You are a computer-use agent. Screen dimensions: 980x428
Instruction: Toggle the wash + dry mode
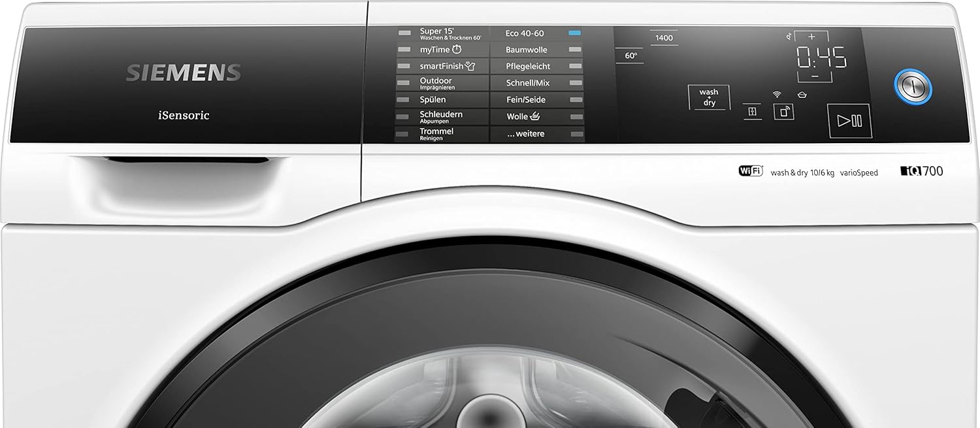pyautogui.click(x=708, y=97)
